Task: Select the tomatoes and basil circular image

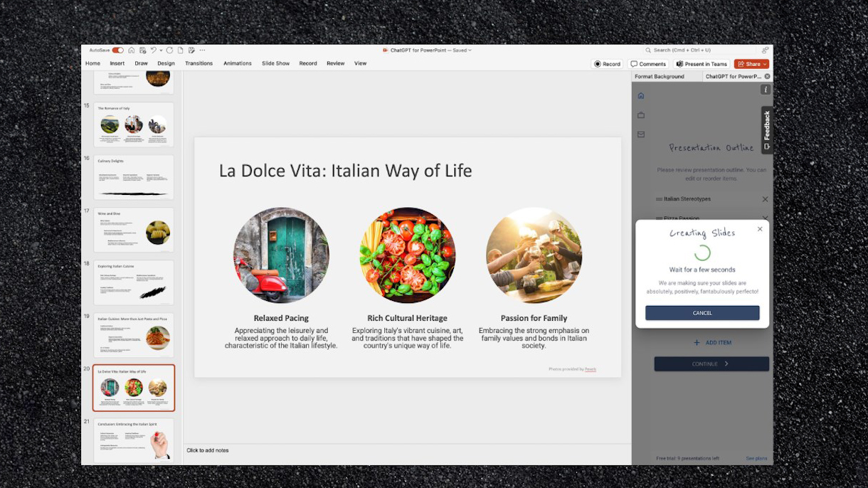Action: [408, 255]
